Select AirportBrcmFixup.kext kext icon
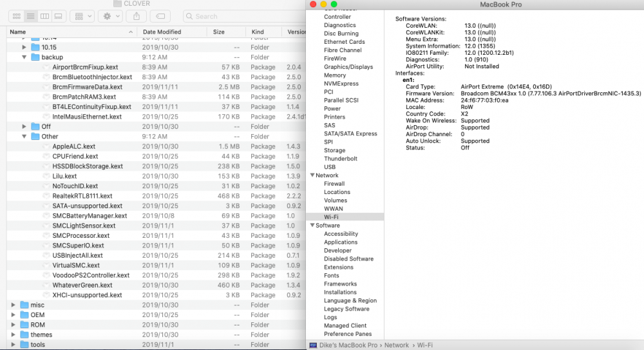Screen dimensions: 644x350 46,67
